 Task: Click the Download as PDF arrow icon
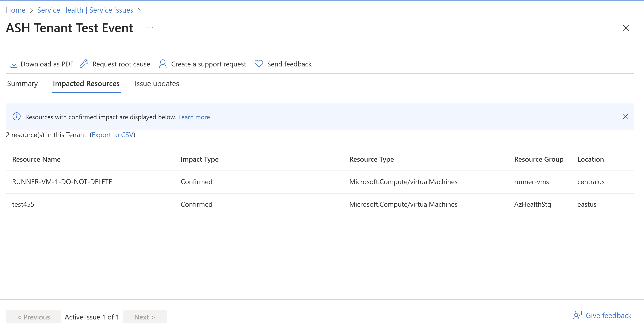pyautogui.click(x=14, y=64)
